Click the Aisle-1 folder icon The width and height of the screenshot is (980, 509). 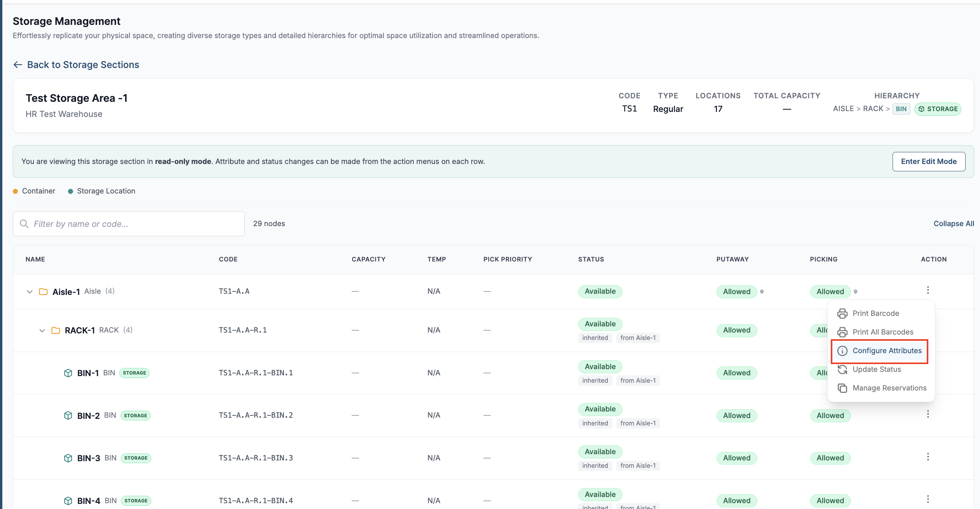43,291
